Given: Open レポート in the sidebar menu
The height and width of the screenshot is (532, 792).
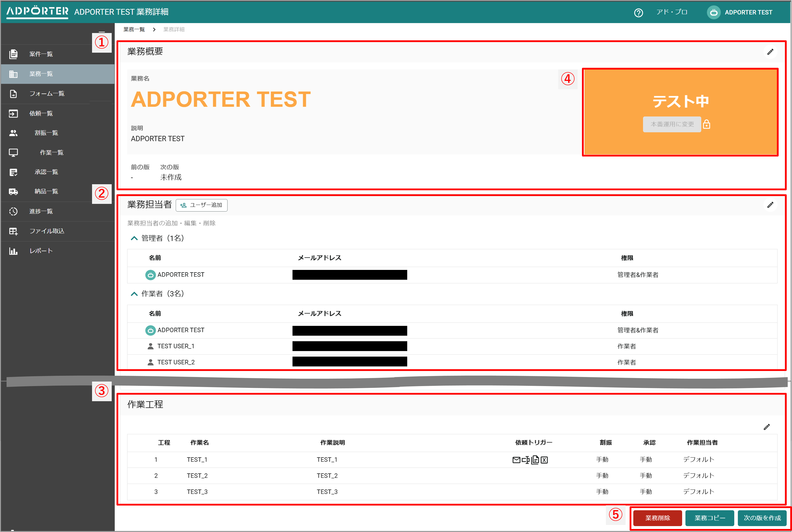Looking at the screenshot, I should (41, 251).
